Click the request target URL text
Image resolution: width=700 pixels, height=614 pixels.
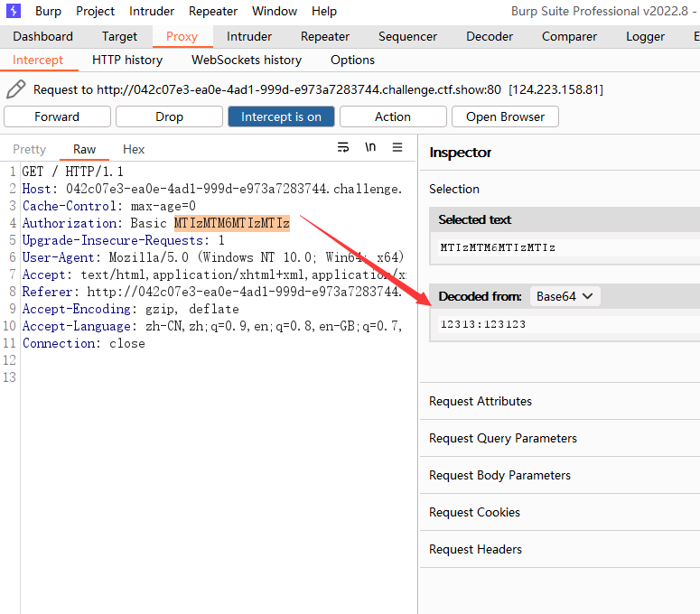pyautogui.click(x=299, y=89)
